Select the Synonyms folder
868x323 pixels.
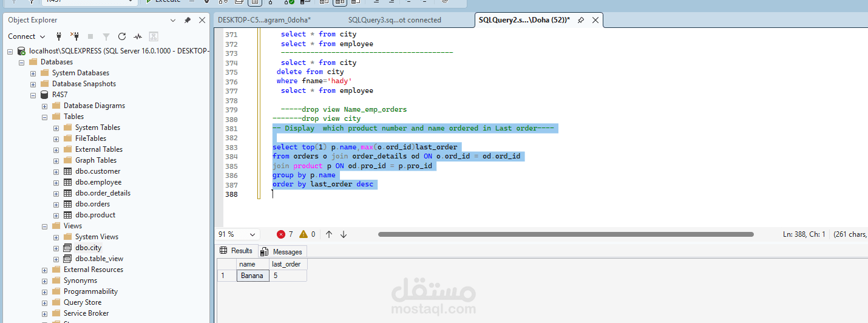pos(80,280)
